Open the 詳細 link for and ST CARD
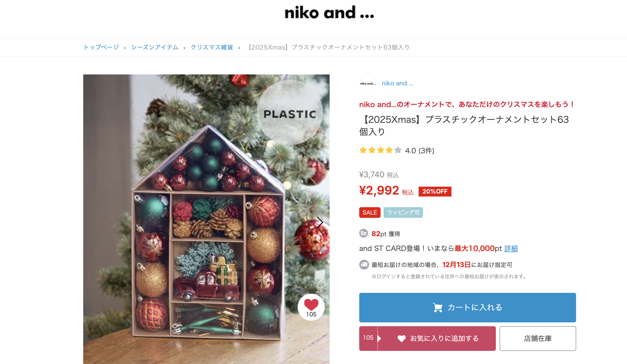 click(511, 249)
